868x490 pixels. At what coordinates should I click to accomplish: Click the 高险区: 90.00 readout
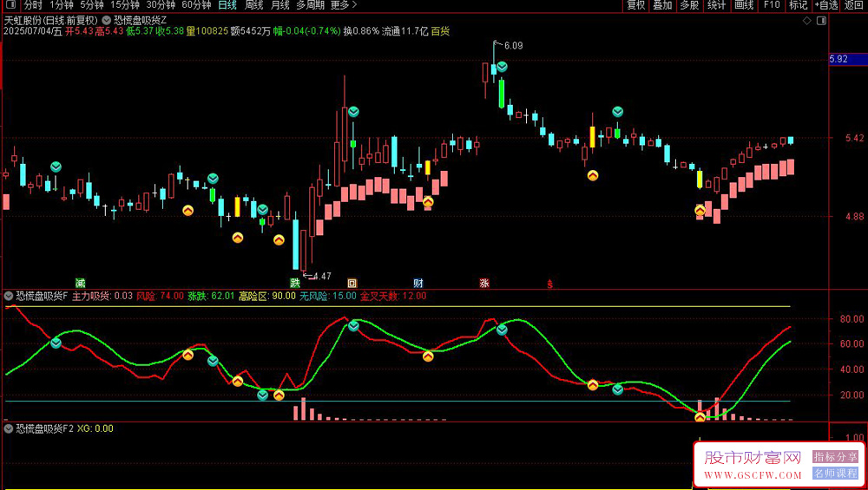(x=266, y=296)
